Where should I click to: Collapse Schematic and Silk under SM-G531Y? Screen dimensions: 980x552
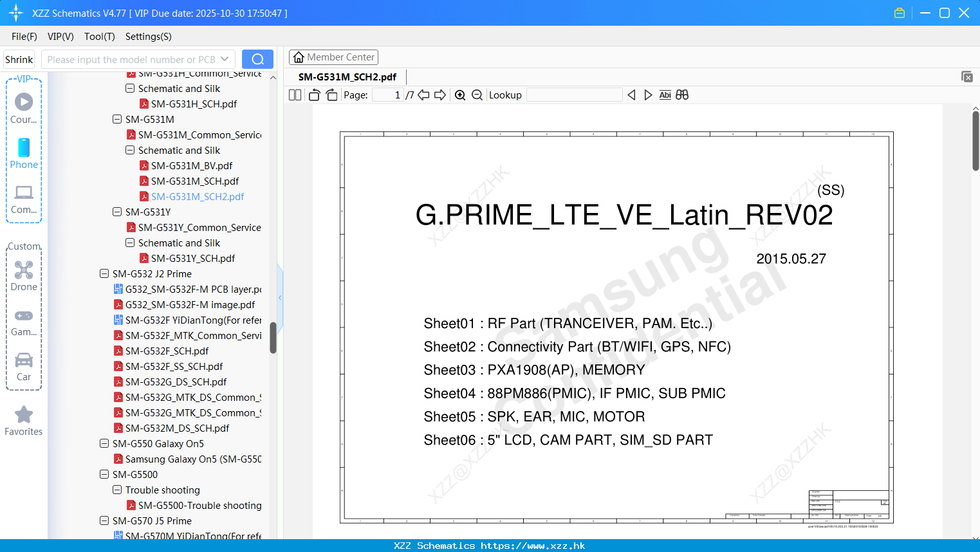click(130, 243)
